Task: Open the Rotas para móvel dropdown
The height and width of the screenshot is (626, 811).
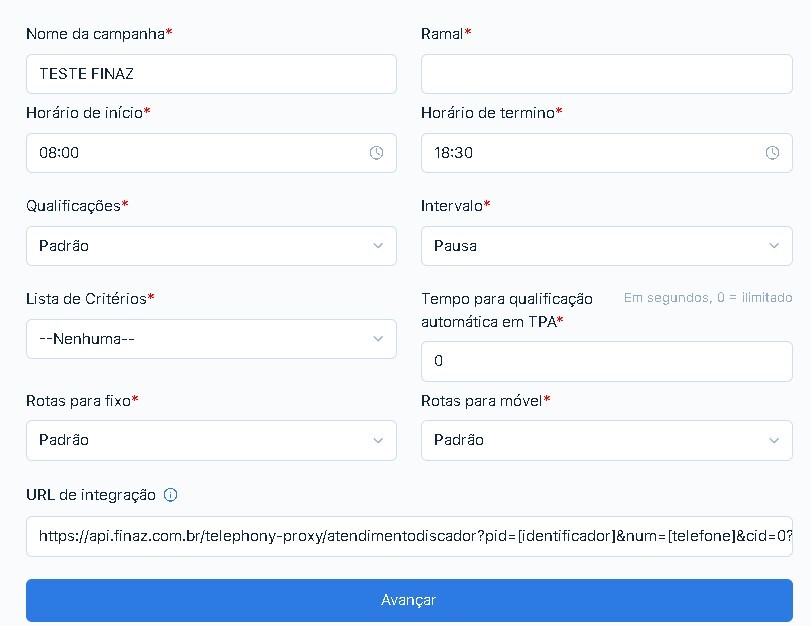Action: (x=607, y=440)
